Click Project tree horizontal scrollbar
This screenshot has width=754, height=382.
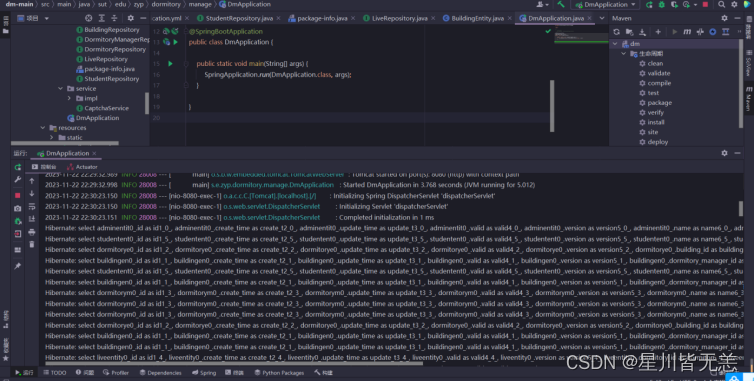pyautogui.click(x=65, y=143)
